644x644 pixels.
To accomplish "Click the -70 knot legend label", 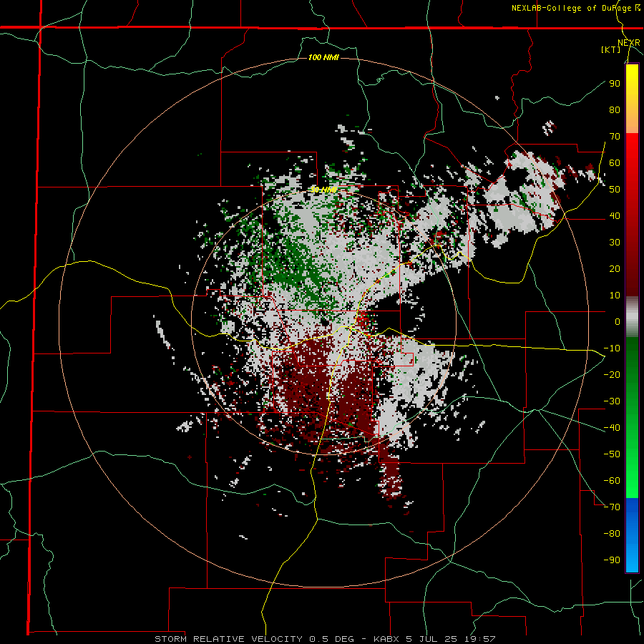I will pos(612,507).
